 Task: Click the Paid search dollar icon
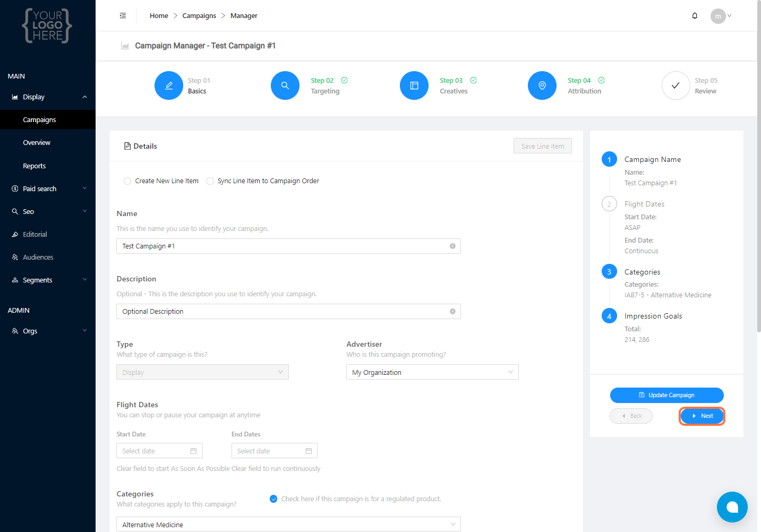point(15,189)
